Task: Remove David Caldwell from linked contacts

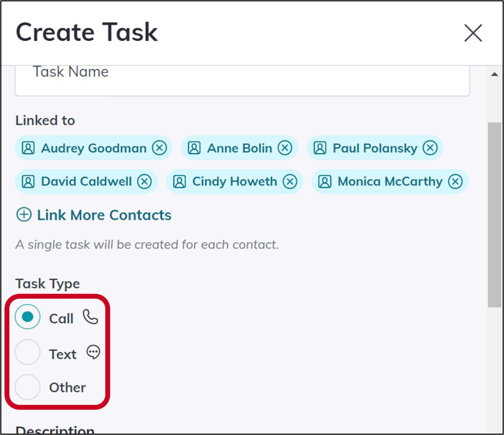Action: click(144, 182)
